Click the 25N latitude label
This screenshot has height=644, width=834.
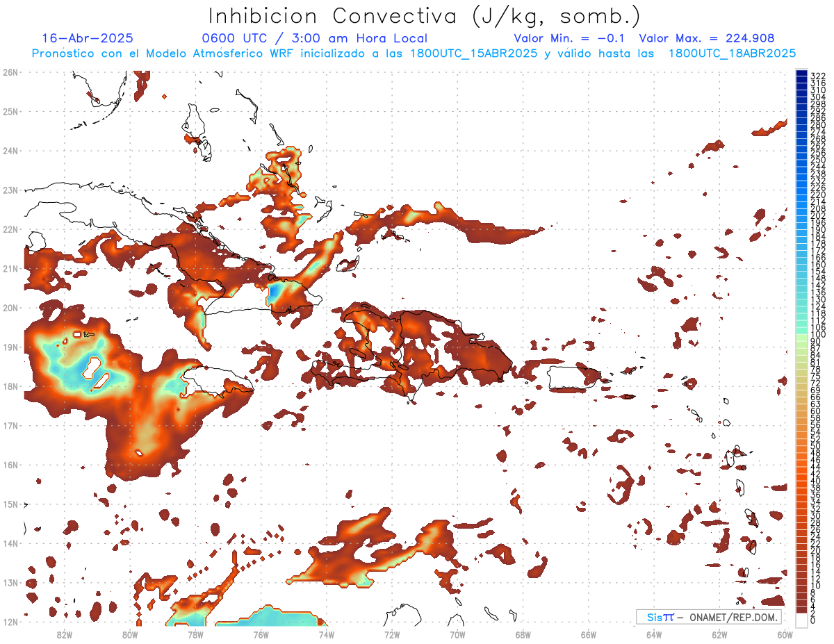10,111
